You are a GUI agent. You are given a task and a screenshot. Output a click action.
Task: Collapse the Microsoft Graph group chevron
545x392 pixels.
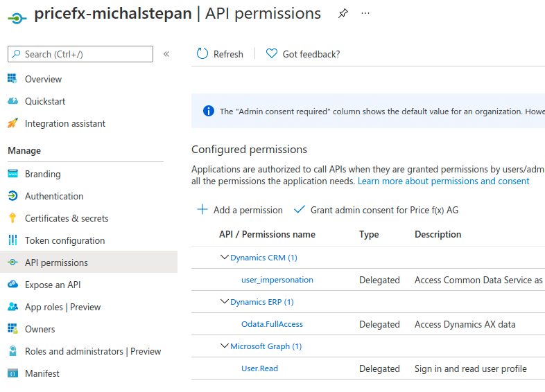point(225,346)
